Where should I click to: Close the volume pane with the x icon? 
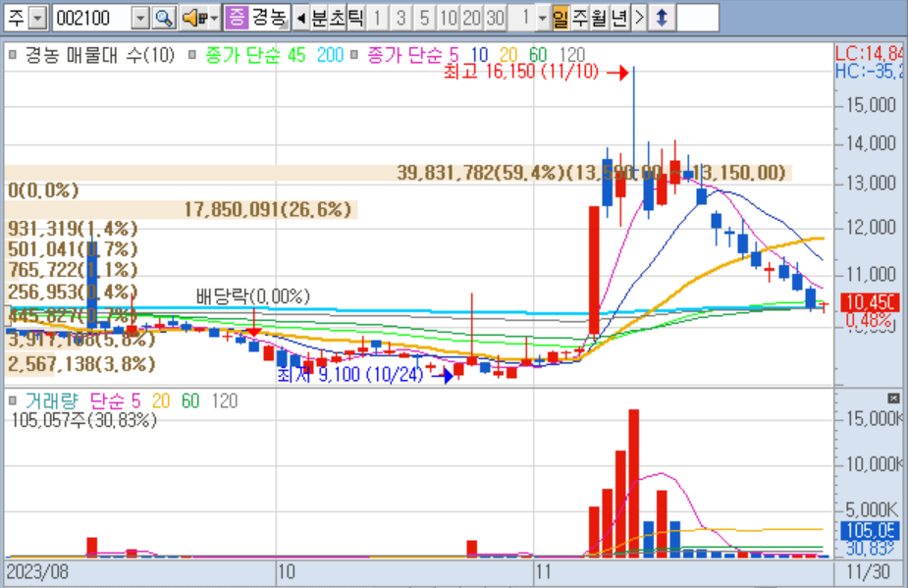(893, 398)
